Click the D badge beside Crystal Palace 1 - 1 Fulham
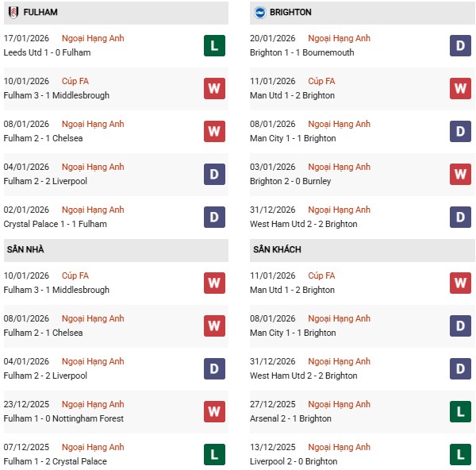Viewport: 476px width, 470px height. [214, 217]
